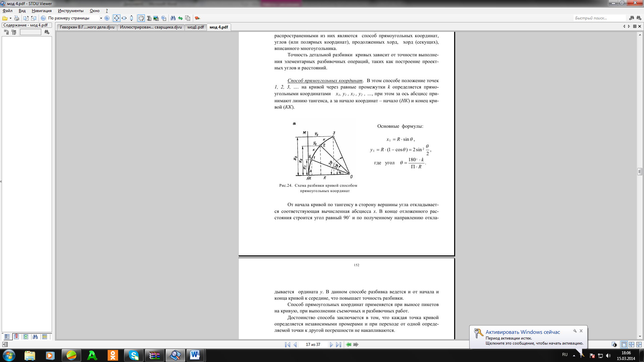Zoom in with the plus circle icon
Viewport: 644px width, 362px height.
pos(107,18)
